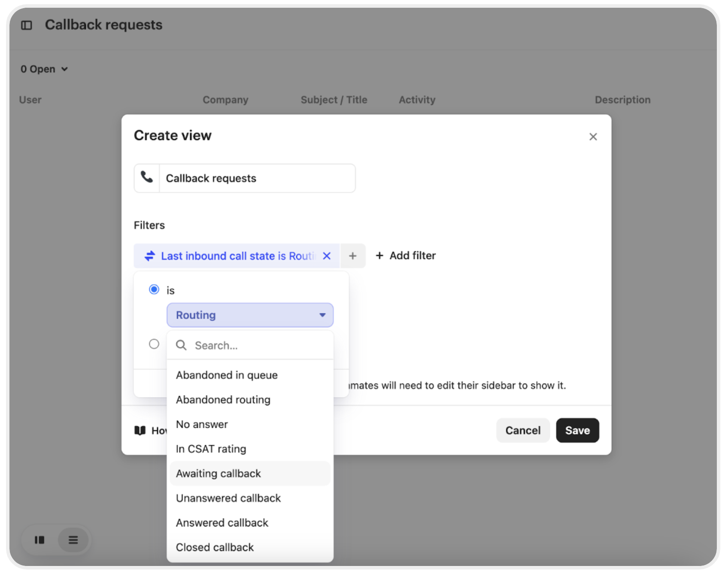Switch to the list layout icon
This screenshot has height=578, width=728.
coord(73,540)
